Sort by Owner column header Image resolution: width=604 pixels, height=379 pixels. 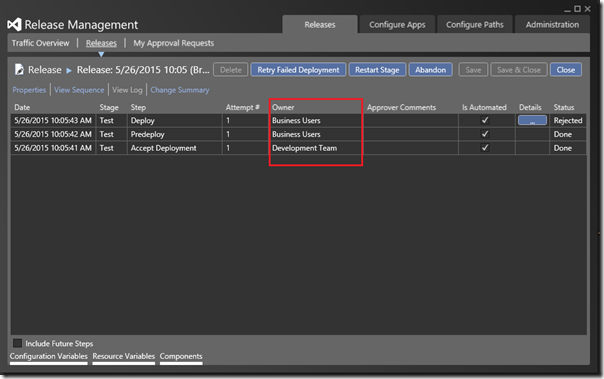tap(283, 107)
